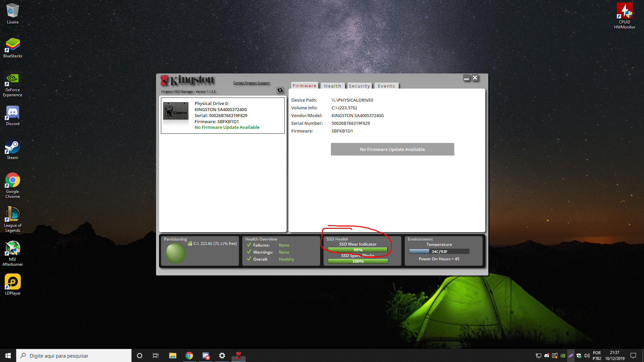
Task: Click the refresh drives icon in Kingston SSD Manager
Action: click(x=280, y=90)
